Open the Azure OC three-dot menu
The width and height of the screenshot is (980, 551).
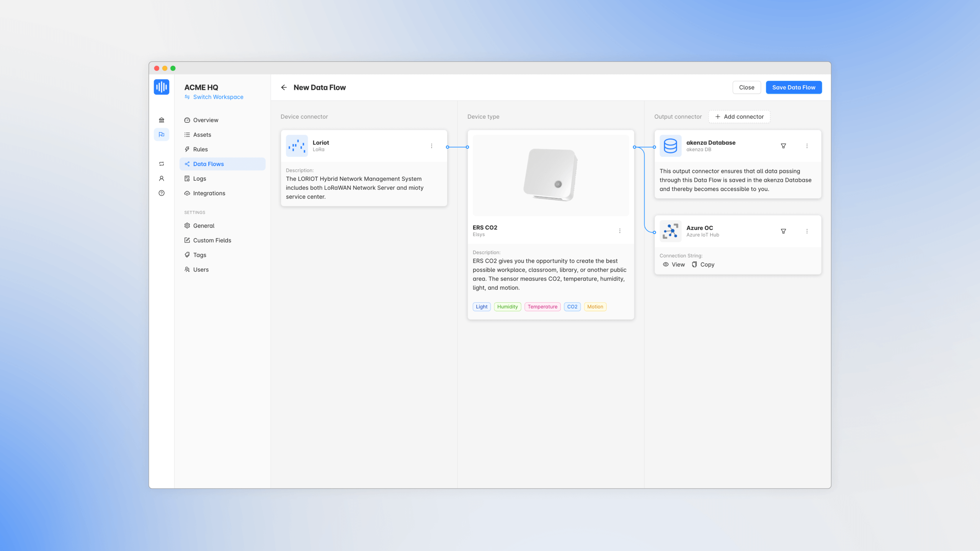click(807, 231)
